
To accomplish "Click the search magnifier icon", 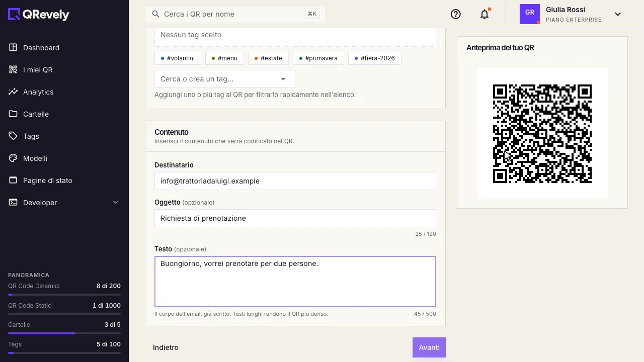I will click(156, 14).
